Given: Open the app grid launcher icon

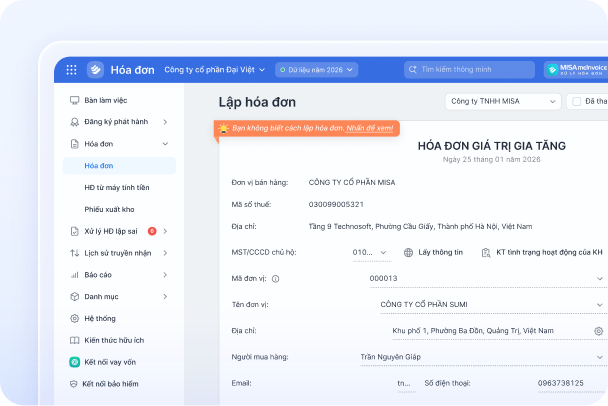Looking at the screenshot, I should coord(71,70).
